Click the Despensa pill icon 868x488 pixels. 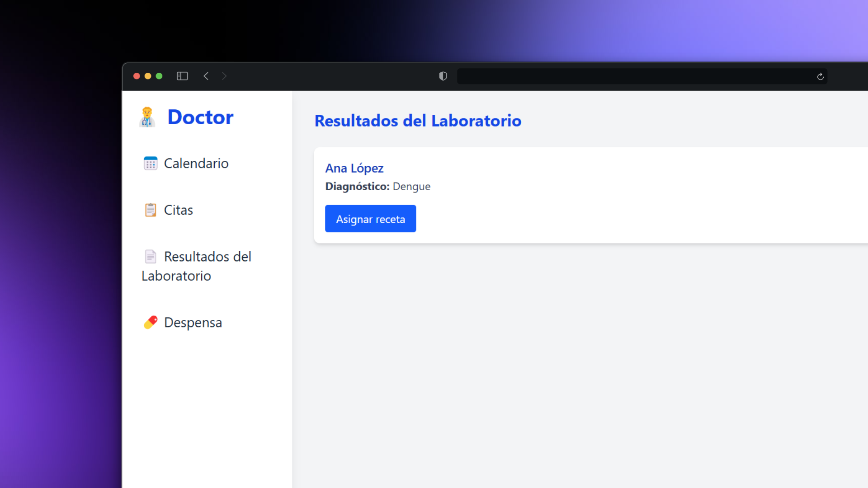click(x=151, y=322)
